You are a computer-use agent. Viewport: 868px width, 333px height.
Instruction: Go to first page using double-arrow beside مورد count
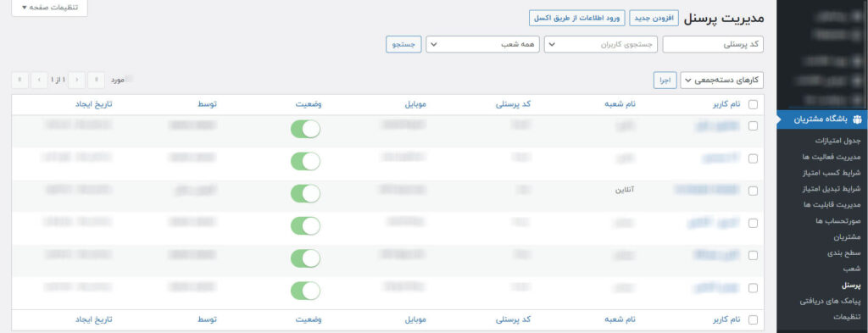[x=97, y=80]
